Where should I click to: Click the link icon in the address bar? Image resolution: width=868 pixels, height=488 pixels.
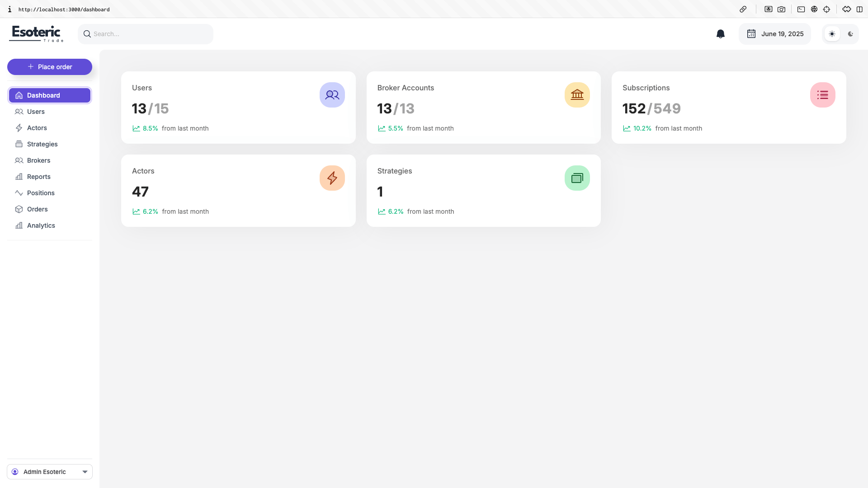743,9
